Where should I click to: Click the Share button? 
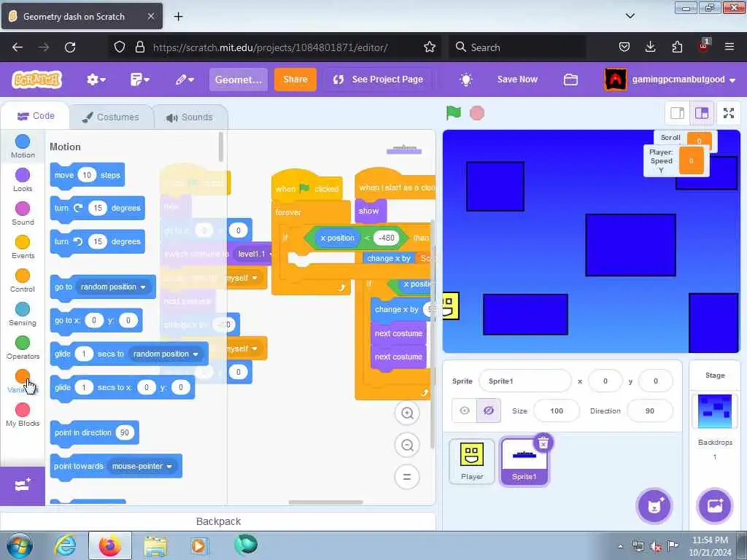click(x=295, y=79)
